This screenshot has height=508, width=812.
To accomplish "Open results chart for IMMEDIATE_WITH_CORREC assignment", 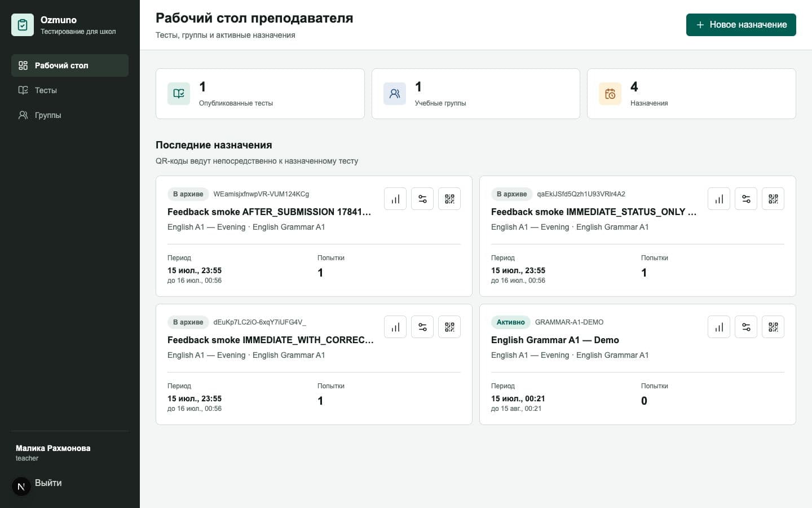I will (x=395, y=327).
